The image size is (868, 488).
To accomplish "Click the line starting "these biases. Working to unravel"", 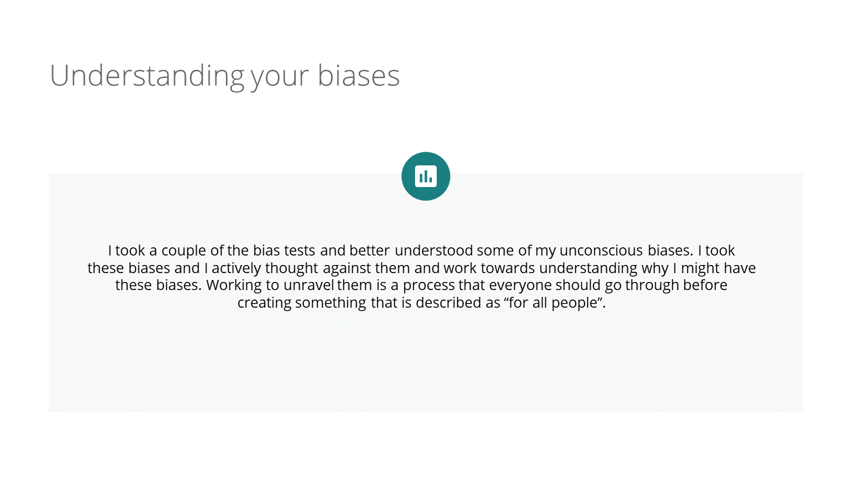I will coord(421,285).
